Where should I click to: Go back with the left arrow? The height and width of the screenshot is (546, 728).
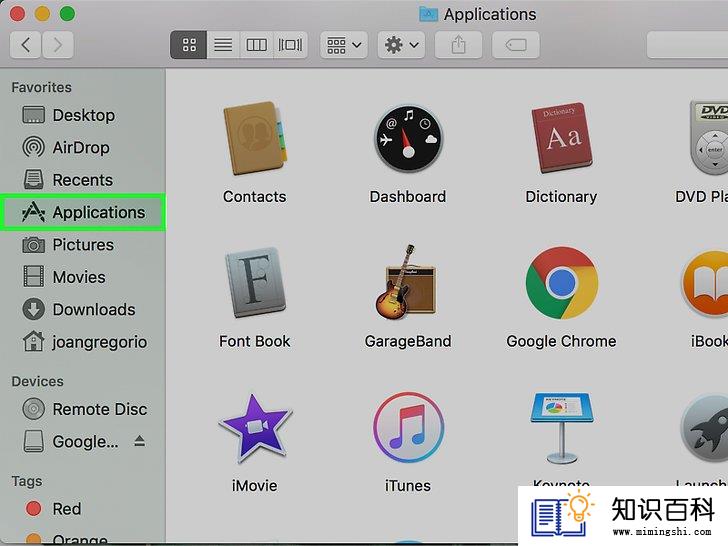(x=25, y=45)
